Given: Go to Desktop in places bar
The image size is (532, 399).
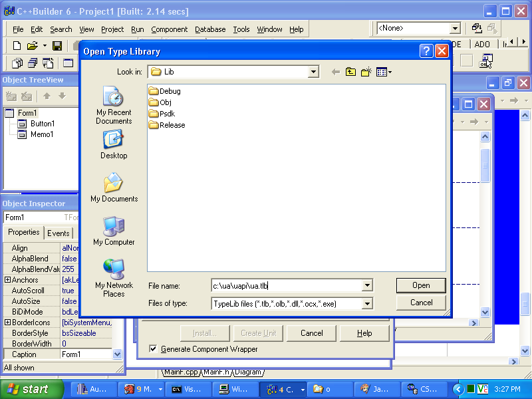Looking at the screenshot, I should click(x=114, y=145).
